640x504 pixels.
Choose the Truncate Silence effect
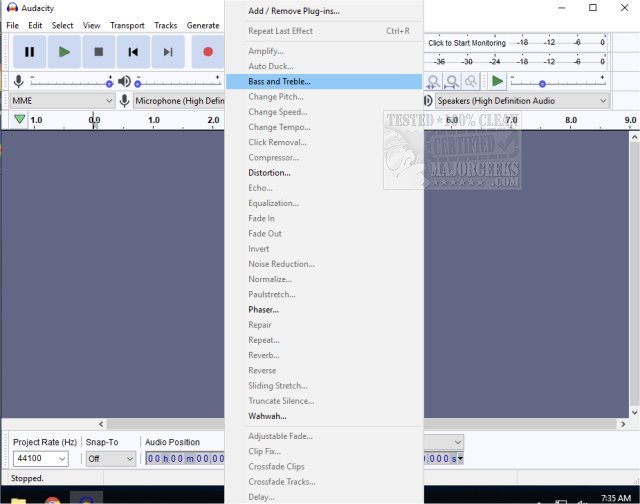click(x=324, y=401)
